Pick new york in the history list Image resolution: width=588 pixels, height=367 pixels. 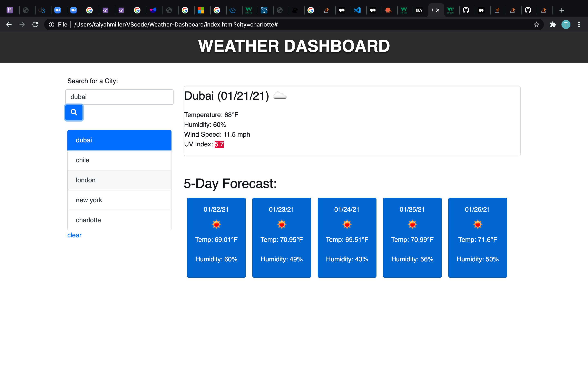pos(119,200)
